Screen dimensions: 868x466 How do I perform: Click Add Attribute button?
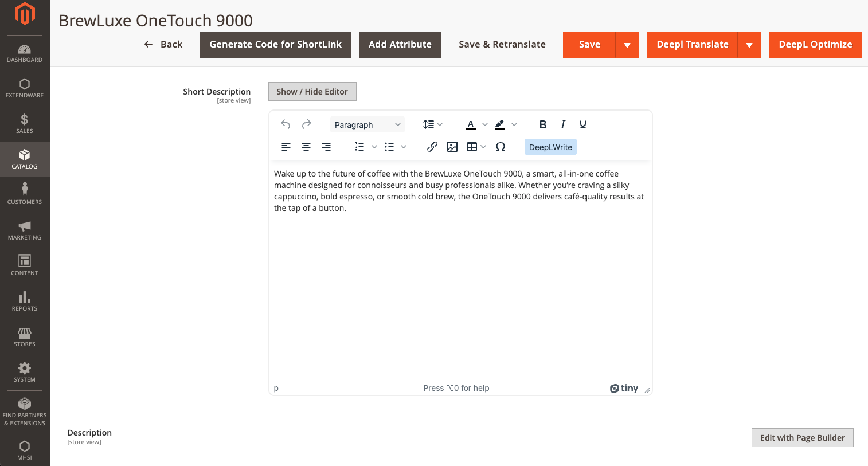click(400, 45)
